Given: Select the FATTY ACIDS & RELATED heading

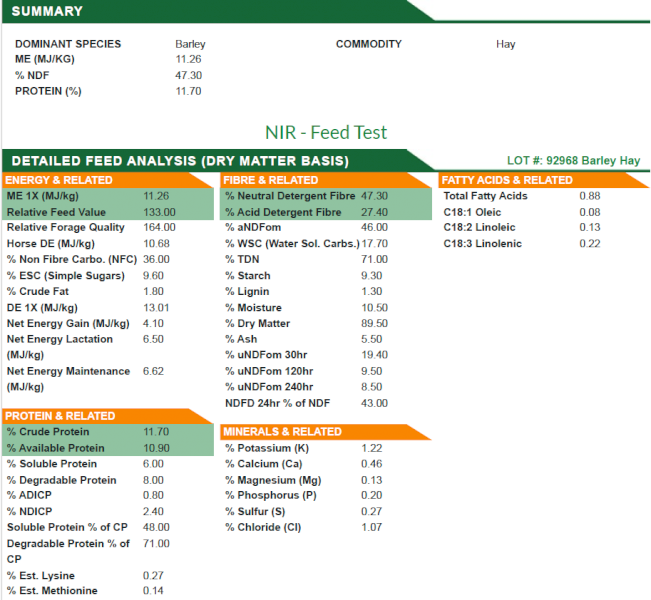Looking at the screenshot, I should click(x=508, y=180).
